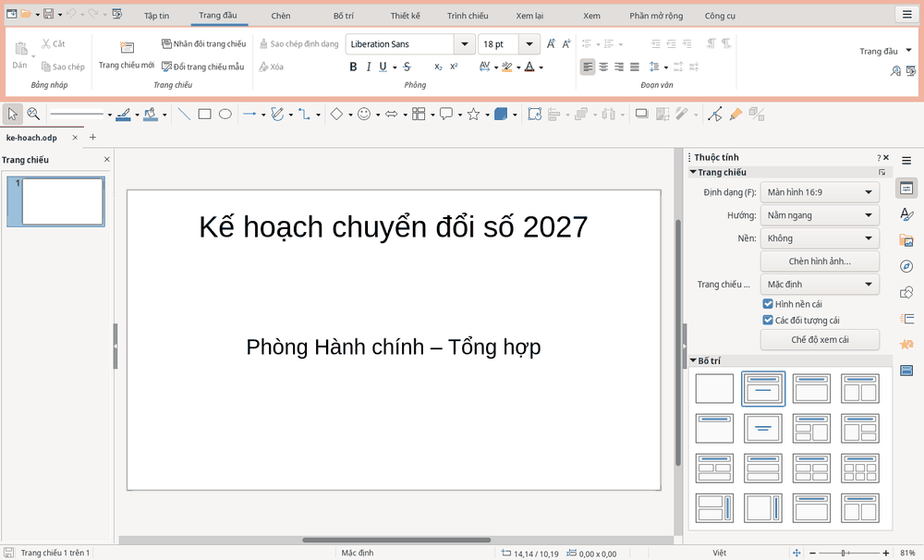Viewport: 924px width, 560px height.
Task: Insert a callout shape
Action: tap(446, 114)
